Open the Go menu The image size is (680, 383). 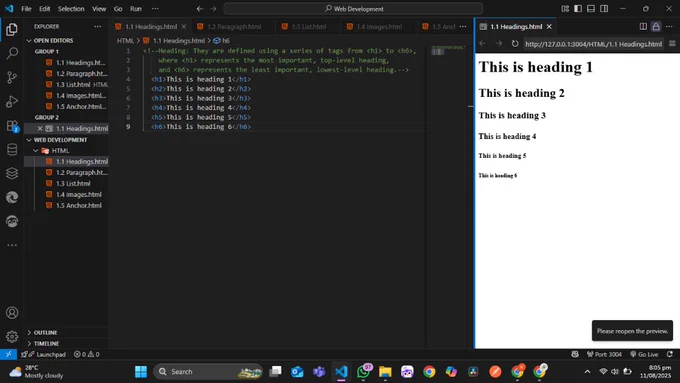(x=118, y=9)
